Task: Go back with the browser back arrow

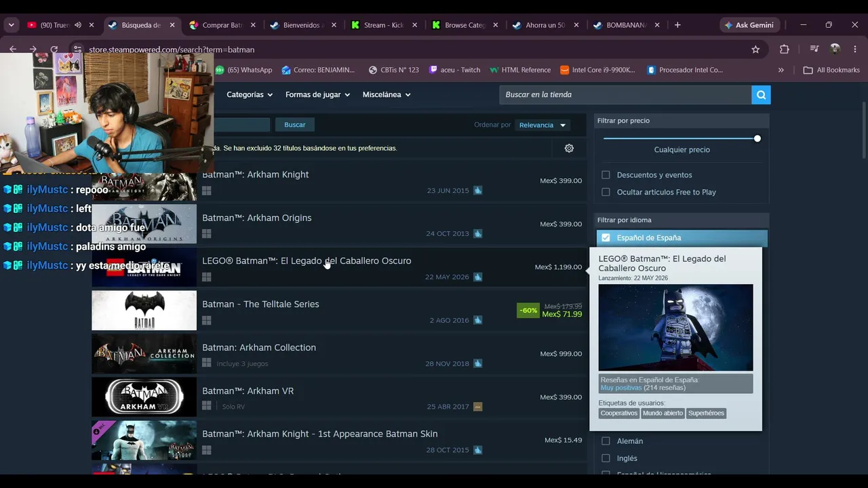Action: coord(13,49)
